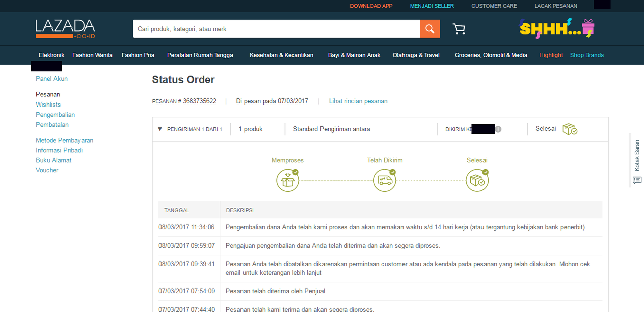The width and height of the screenshot is (644, 312).
Task: Open Lihat rincian pesanan link
Action: pos(358,101)
